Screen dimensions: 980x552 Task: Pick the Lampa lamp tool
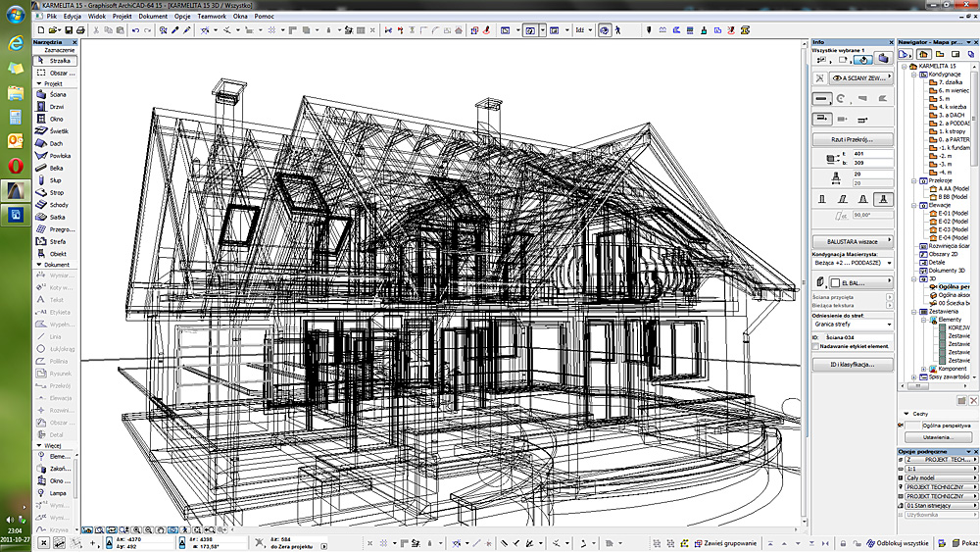click(55, 492)
